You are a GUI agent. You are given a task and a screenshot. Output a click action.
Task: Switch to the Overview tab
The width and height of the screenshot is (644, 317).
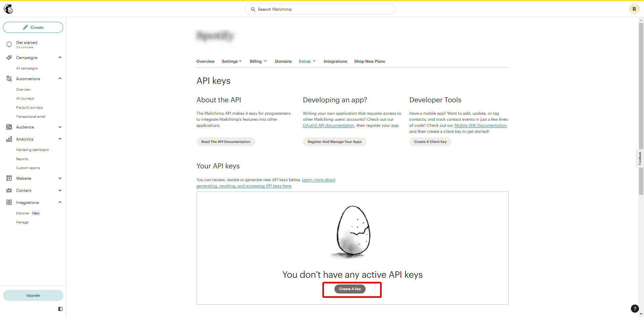(205, 61)
